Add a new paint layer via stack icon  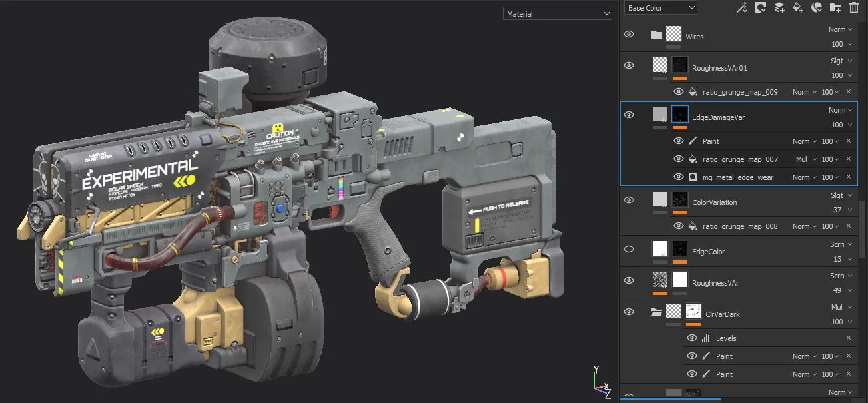pos(779,8)
